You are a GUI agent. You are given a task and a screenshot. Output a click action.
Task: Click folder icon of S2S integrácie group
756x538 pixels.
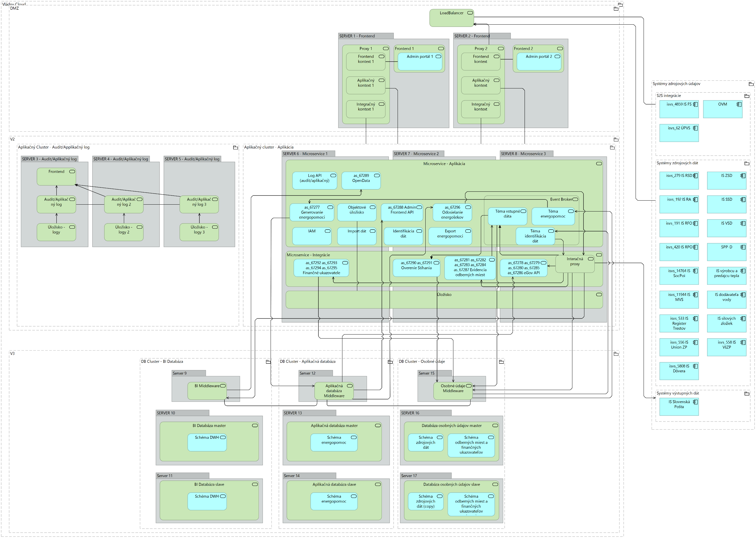(x=747, y=96)
